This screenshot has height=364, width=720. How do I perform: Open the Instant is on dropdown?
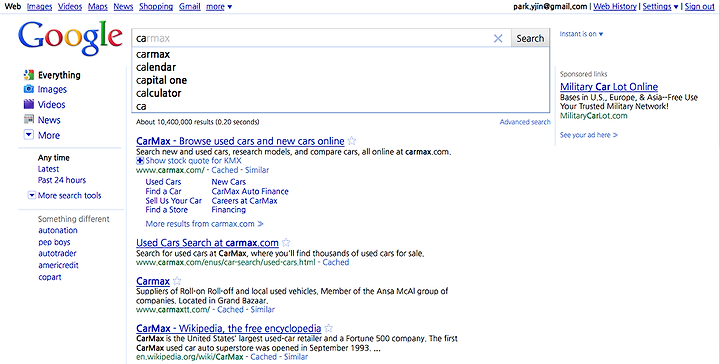coord(581,34)
